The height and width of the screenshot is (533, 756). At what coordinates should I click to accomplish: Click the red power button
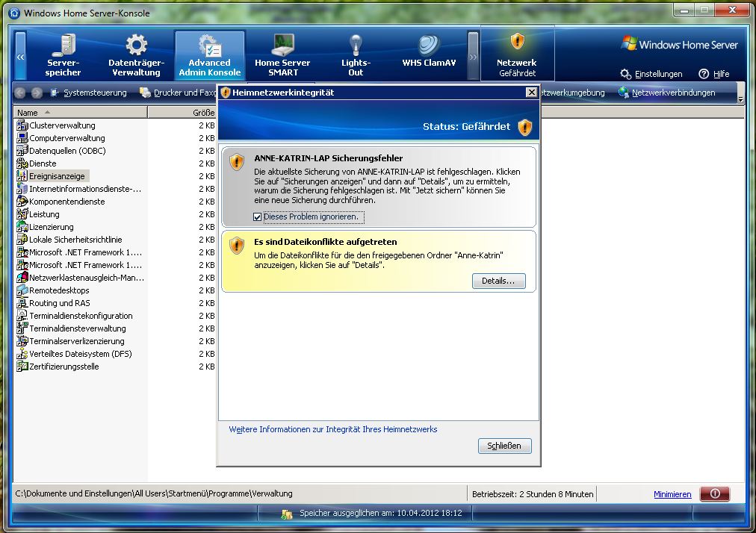tap(714, 493)
